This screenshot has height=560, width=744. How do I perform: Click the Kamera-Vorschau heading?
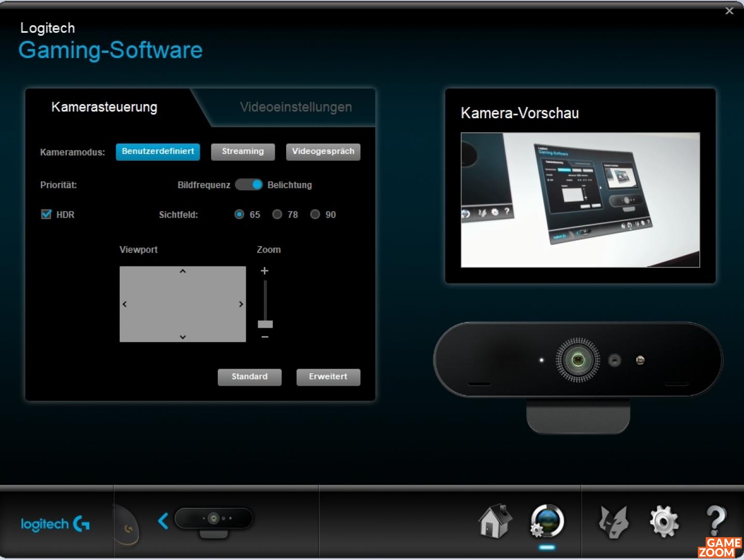(520, 113)
